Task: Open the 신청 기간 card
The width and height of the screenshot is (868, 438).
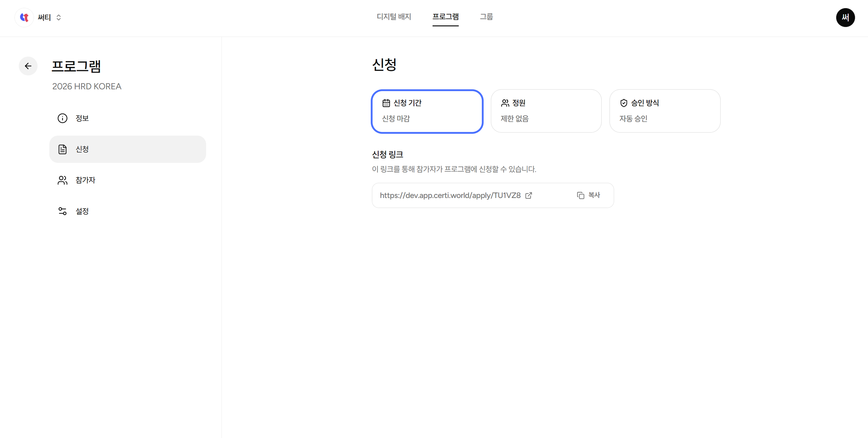Action: [427, 111]
